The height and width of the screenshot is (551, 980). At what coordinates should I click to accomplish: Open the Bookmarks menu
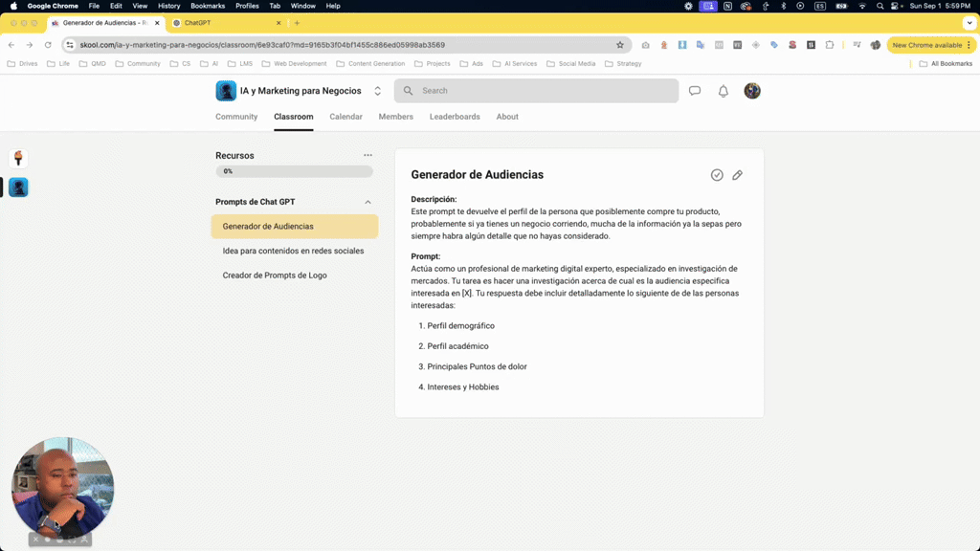(x=208, y=6)
